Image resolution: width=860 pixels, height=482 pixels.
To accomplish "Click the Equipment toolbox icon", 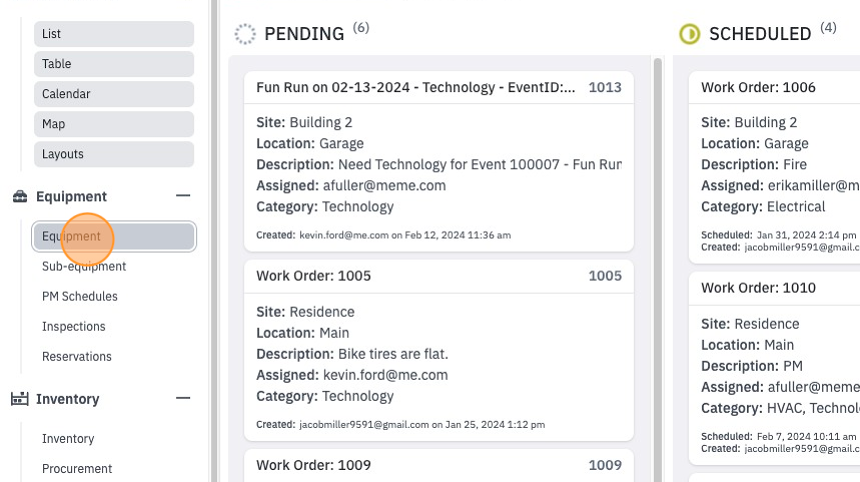I will [20, 196].
